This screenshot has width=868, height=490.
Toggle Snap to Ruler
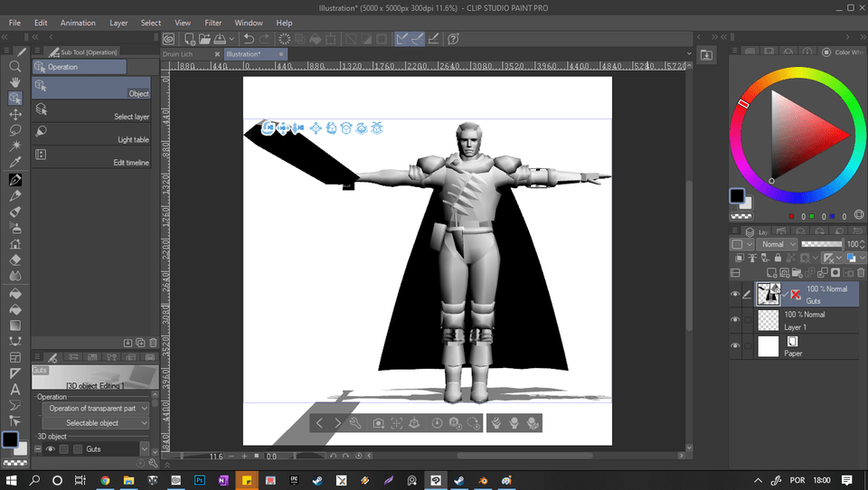(401, 39)
